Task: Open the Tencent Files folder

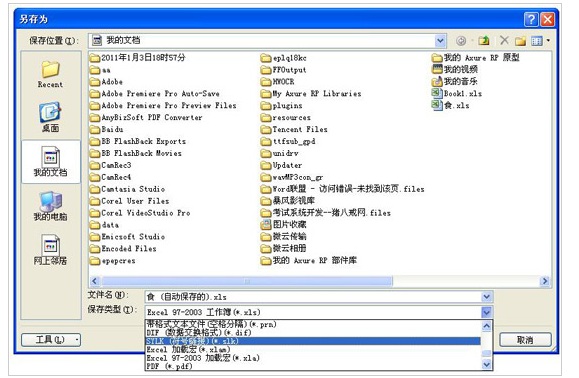Action: click(x=294, y=130)
